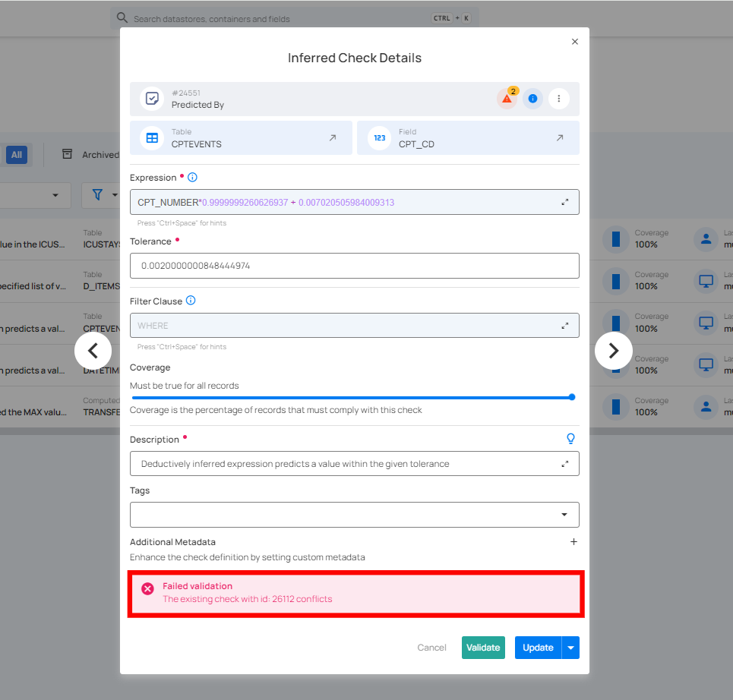Viewport: 733px width, 700px height.
Task: Add Additional Metadata with the plus icon
Action: click(x=573, y=541)
